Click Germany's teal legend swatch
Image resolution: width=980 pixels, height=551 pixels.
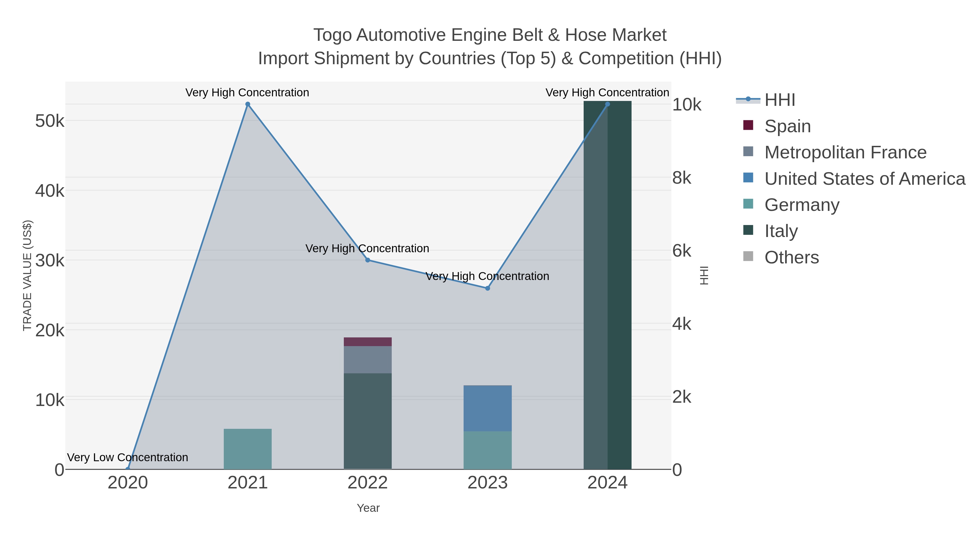(x=748, y=204)
